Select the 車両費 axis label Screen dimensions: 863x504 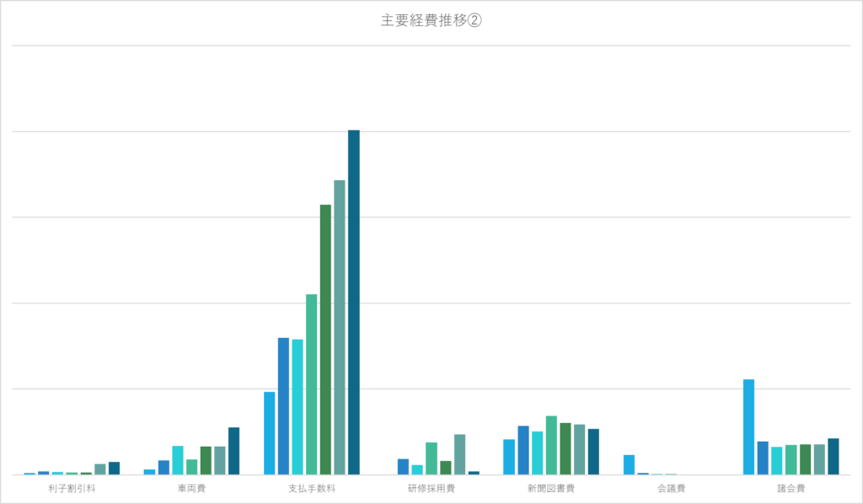click(191, 488)
